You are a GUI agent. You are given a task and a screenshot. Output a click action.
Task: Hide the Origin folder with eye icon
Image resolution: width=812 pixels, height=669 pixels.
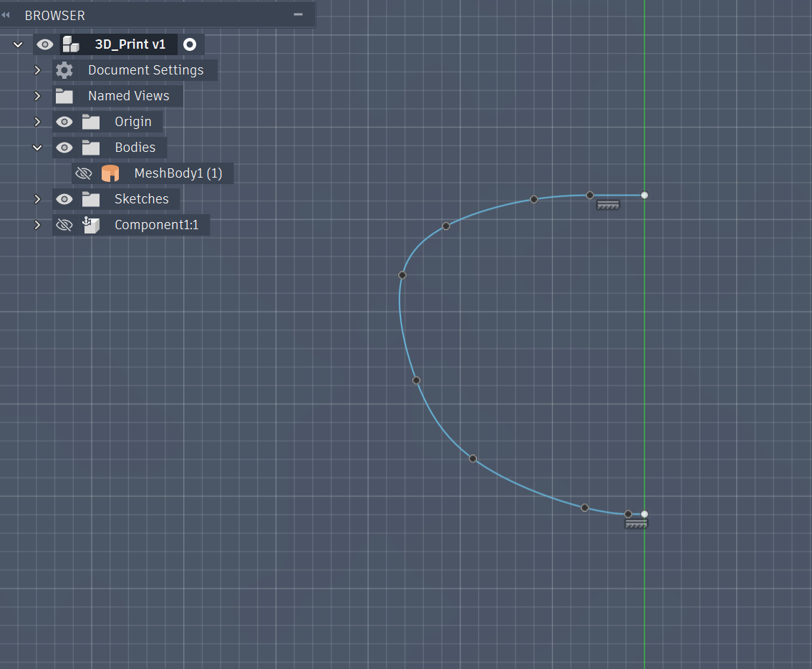[64, 122]
